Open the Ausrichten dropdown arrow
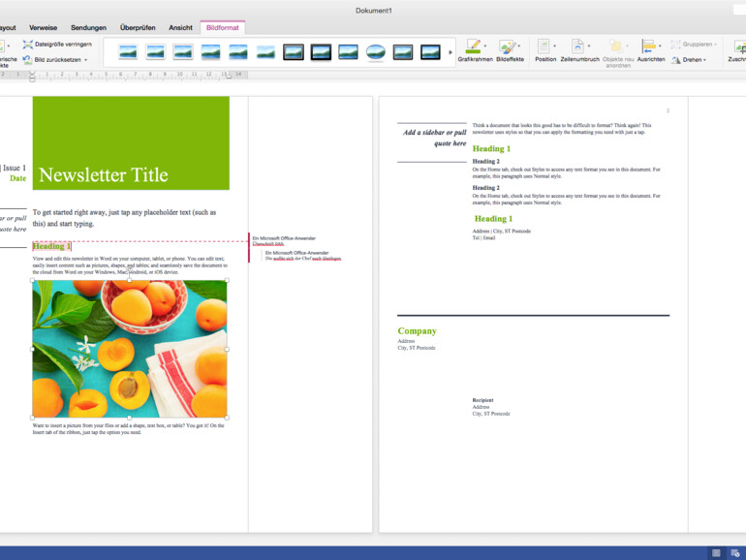The image size is (746, 560). (x=660, y=47)
